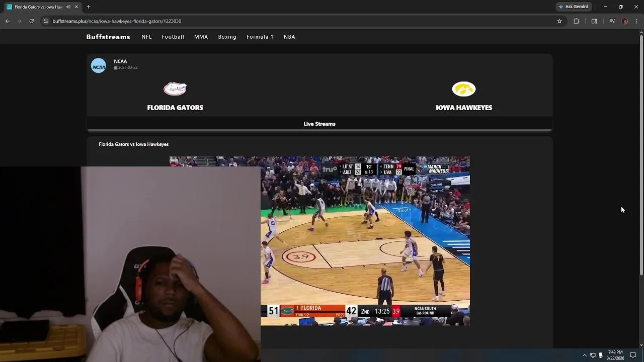The width and height of the screenshot is (644, 362).
Task: View site information icon in address bar
Action: pyautogui.click(x=46, y=21)
